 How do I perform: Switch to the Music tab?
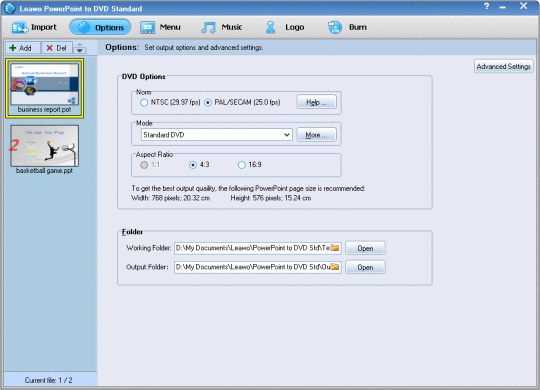tap(222, 27)
